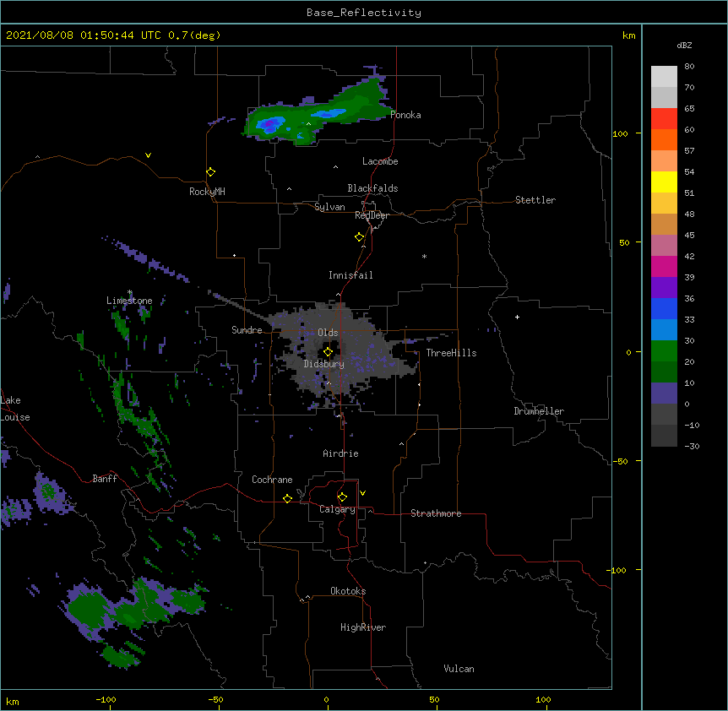Image resolution: width=728 pixels, height=711 pixels.
Task: Select the Blackfalds label
Action: (372, 188)
